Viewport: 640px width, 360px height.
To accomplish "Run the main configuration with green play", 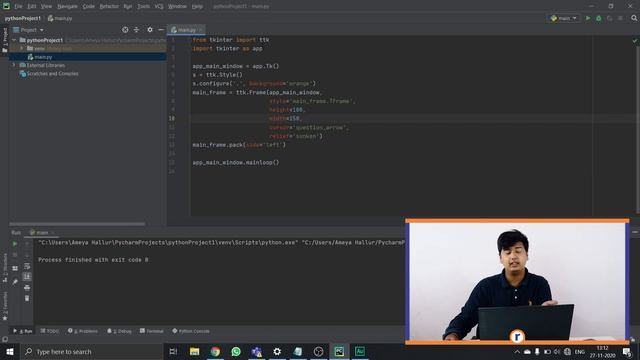I will [588, 18].
